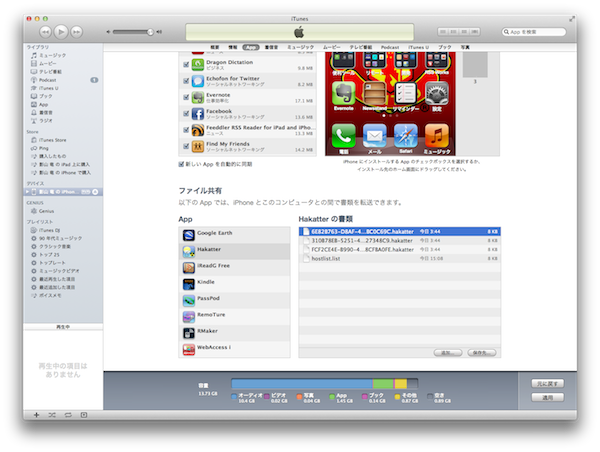The width and height of the screenshot is (600, 452).
Task: Select Kindle in the file sharing list
Action: pos(235,284)
